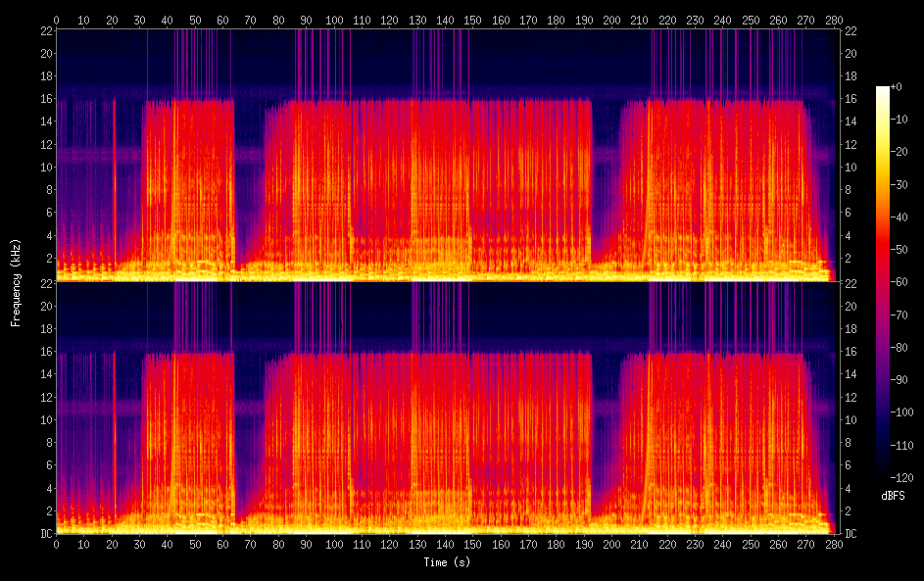Click the "-40" color scale label
Viewport: 924px width, 581px height.
(899, 217)
